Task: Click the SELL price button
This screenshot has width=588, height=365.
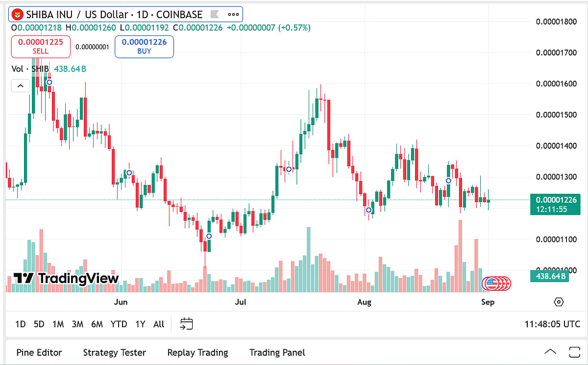Action: 41,47
